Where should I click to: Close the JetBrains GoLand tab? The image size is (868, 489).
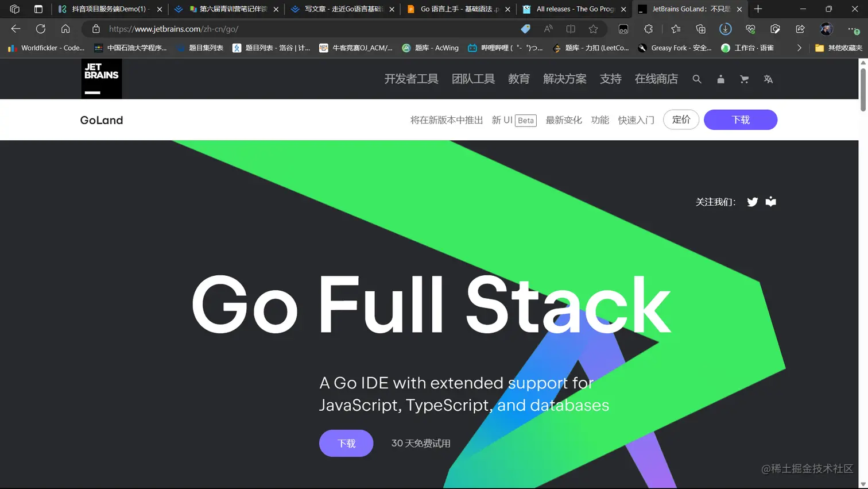(x=739, y=9)
